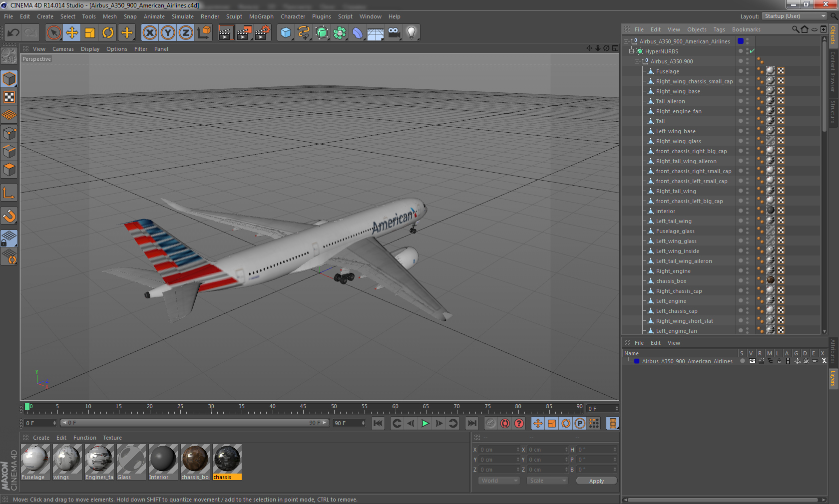The image size is (839, 504).
Task: Activate the Move tool
Action: coord(72,33)
